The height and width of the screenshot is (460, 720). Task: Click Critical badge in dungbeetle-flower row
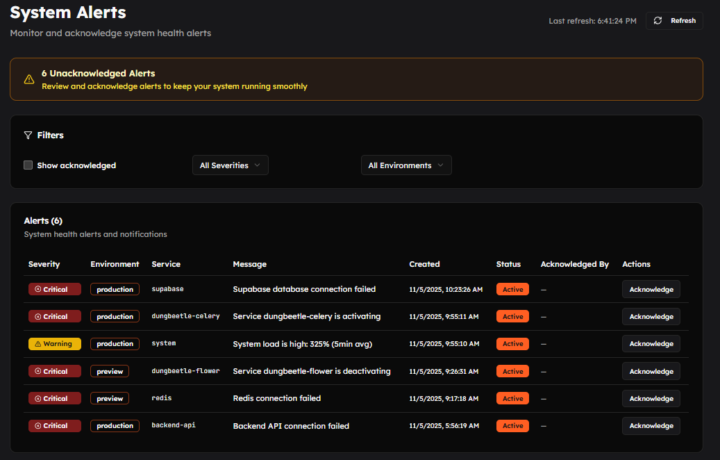pyautogui.click(x=55, y=371)
